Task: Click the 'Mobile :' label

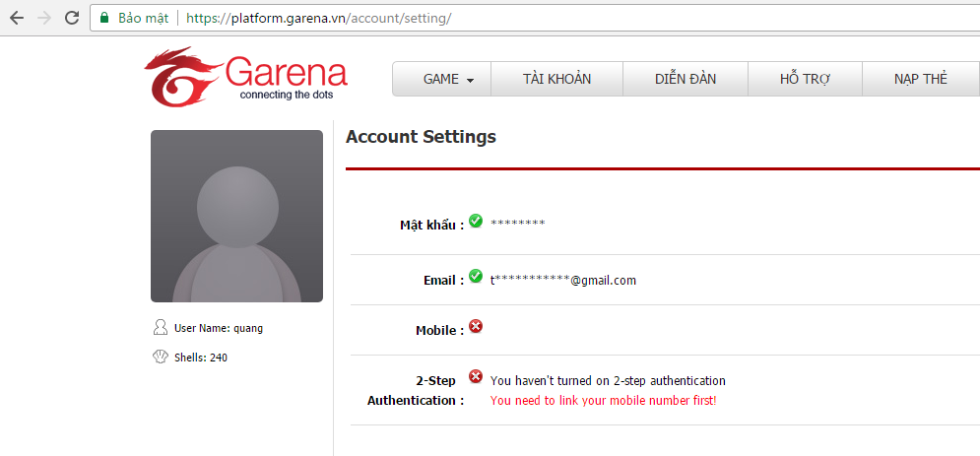Action: [x=440, y=331]
